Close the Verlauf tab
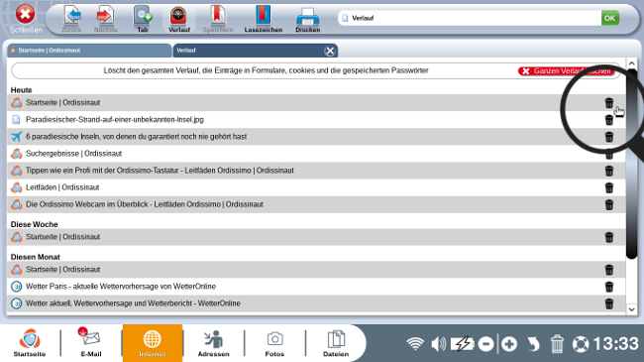Screen dimensions: 644x362 coord(329,51)
